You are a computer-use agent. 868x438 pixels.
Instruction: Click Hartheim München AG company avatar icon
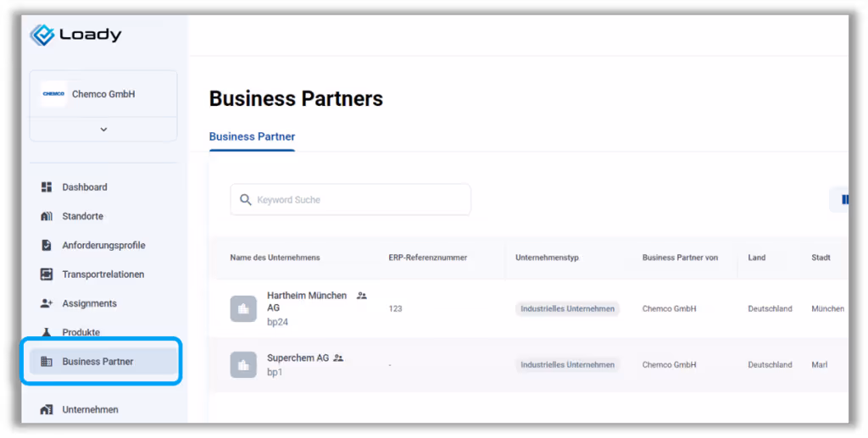click(243, 308)
